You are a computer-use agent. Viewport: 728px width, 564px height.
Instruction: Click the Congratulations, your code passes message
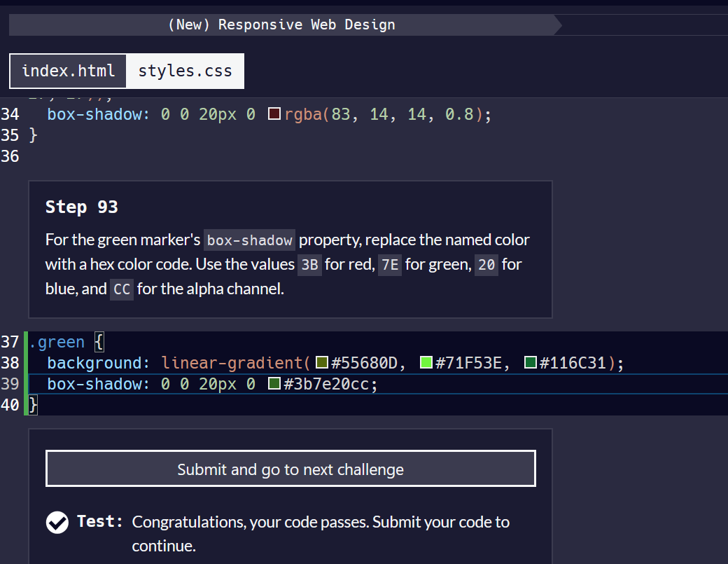click(321, 534)
